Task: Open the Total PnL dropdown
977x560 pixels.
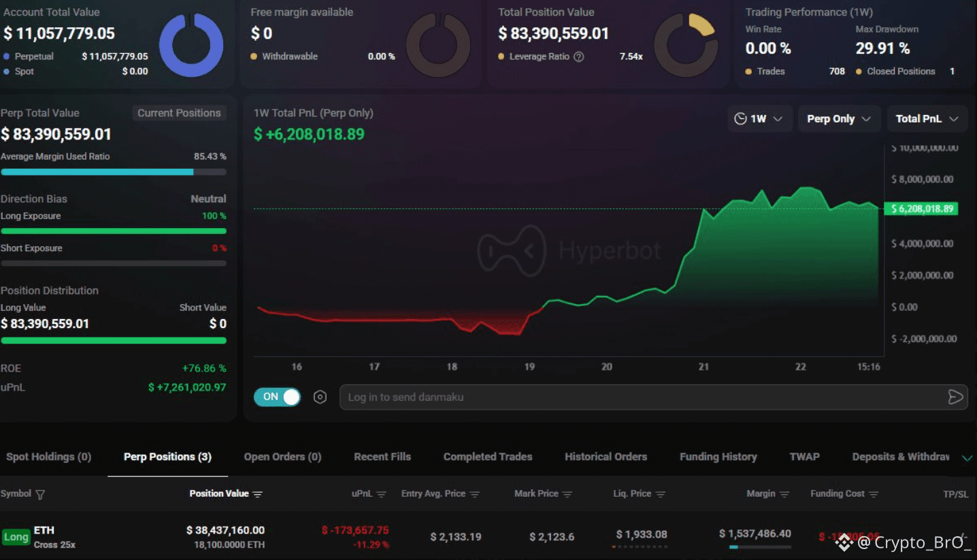Action: [x=927, y=118]
